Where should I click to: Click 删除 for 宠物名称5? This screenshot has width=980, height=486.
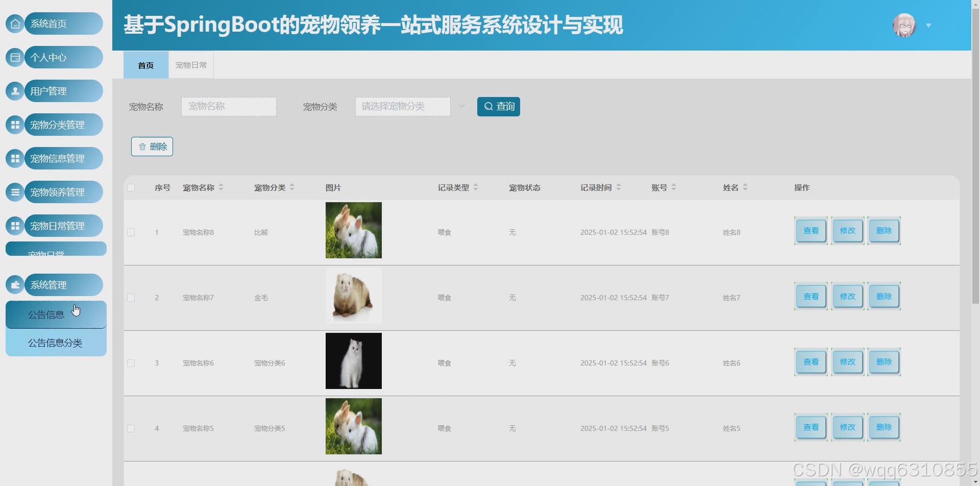pyautogui.click(x=884, y=427)
